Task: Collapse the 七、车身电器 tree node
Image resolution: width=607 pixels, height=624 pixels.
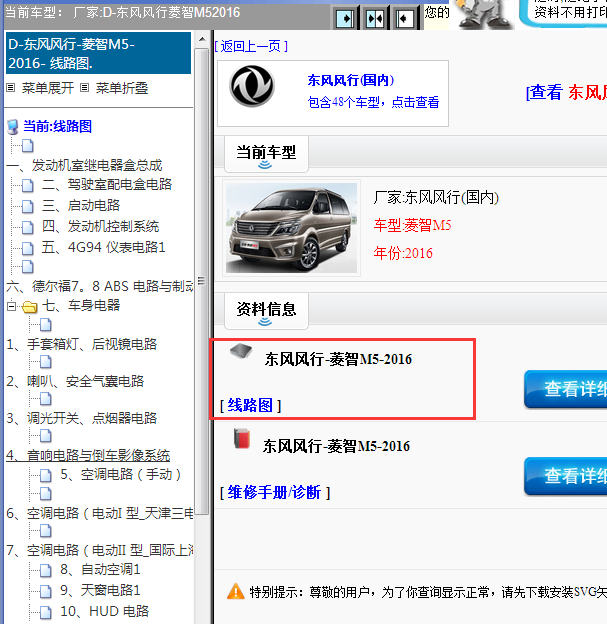Action: click(12, 306)
